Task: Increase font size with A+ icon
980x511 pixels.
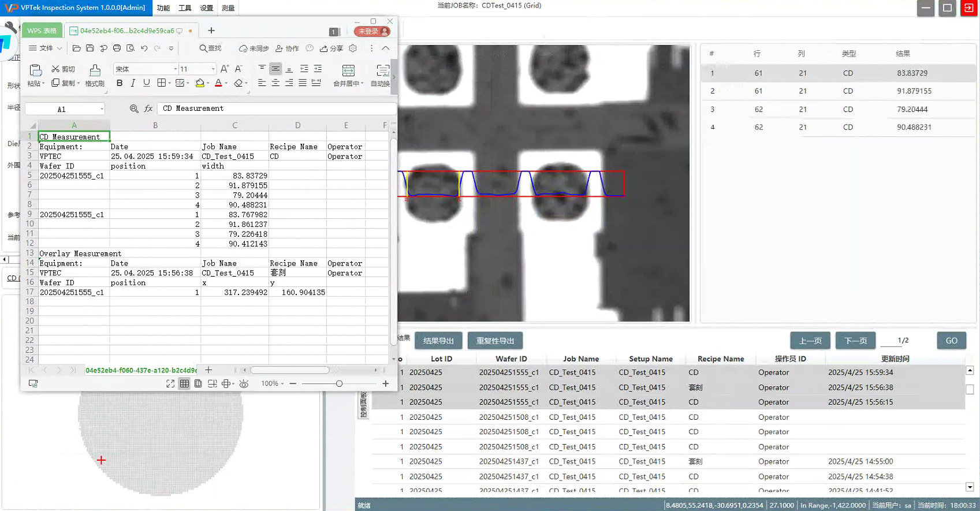Action: (x=225, y=69)
